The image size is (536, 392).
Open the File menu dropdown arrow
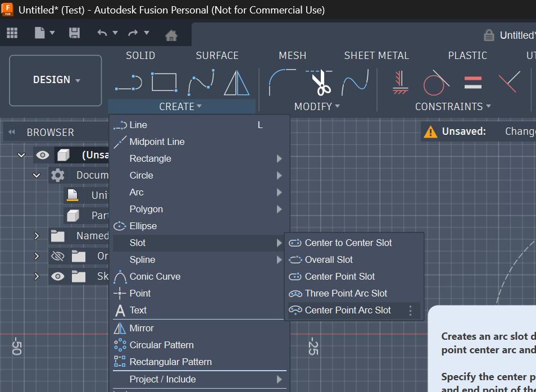pos(52,33)
